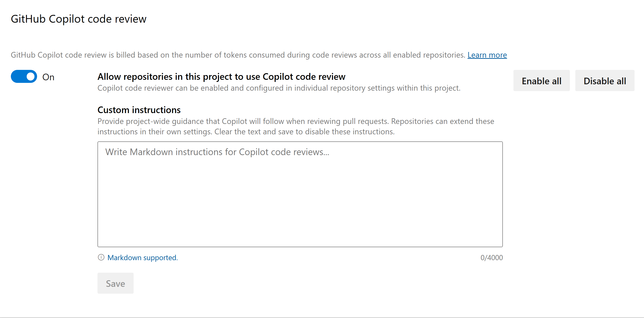Open the Markdown supported link
This screenshot has width=644, height=318.
click(143, 258)
